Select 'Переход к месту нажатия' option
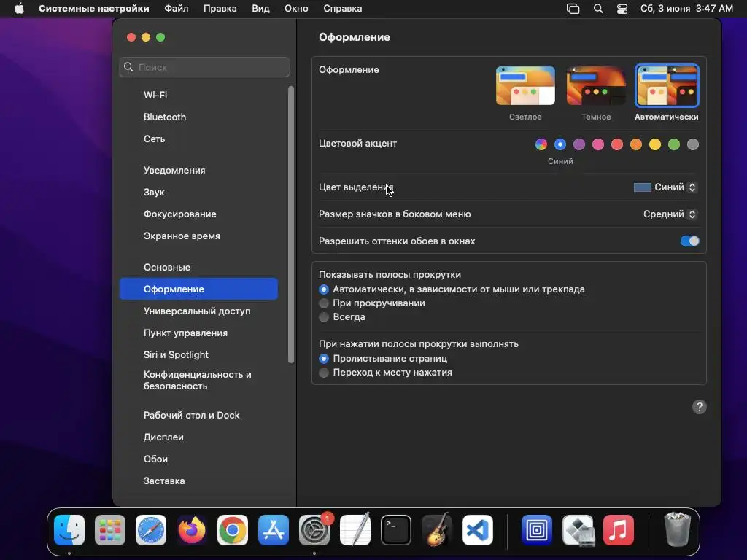 point(324,373)
